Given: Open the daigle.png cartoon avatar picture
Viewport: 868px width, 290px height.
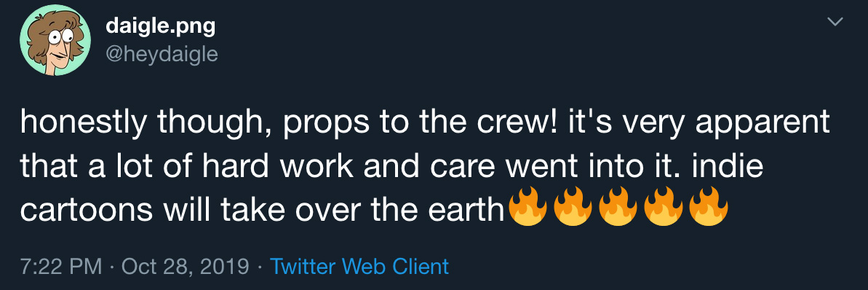Looking at the screenshot, I should pyautogui.click(x=55, y=40).
